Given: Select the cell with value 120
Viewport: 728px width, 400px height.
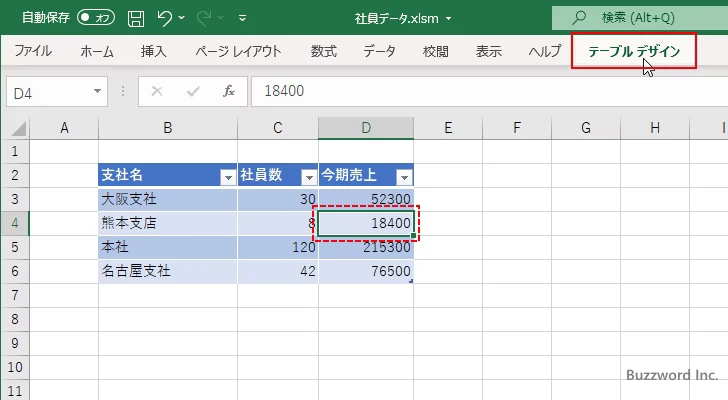Looking at the screenshot, I should click(278, 247).
